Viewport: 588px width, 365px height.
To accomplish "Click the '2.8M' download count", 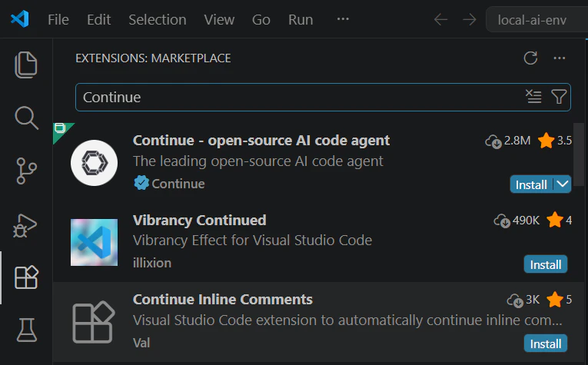I will [517, 141].
